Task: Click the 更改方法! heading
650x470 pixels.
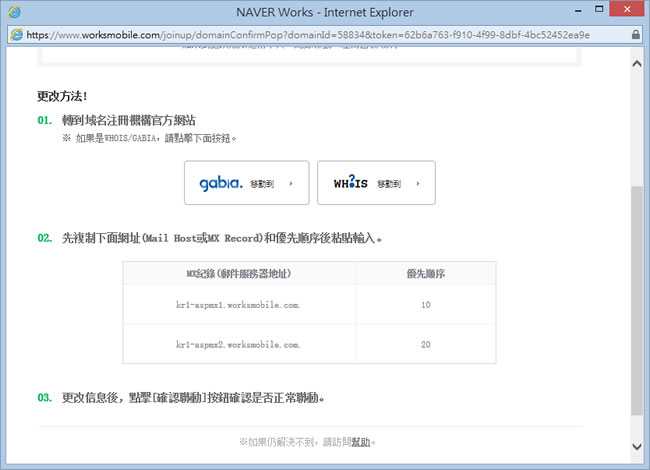Action: [x=62, y=96]
